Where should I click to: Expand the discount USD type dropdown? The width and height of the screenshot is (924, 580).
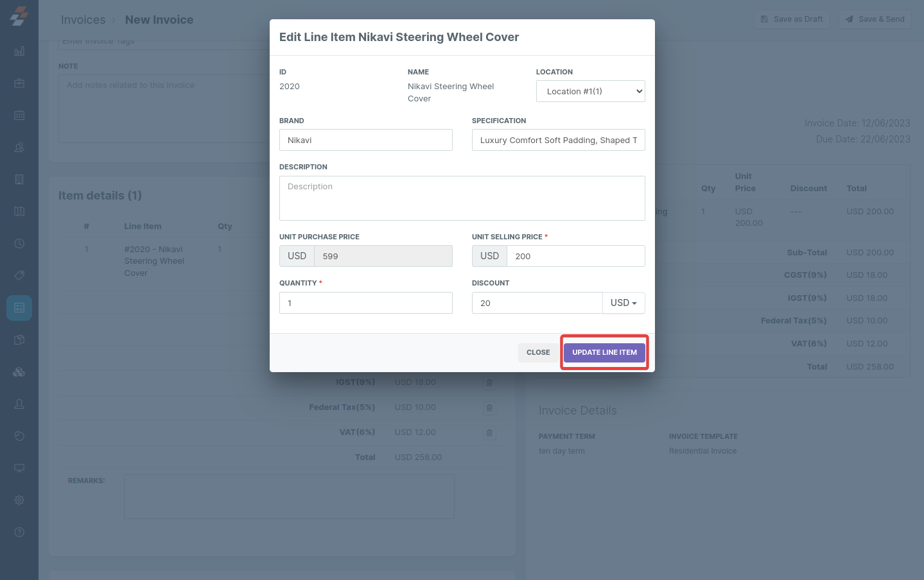(623, 303)
